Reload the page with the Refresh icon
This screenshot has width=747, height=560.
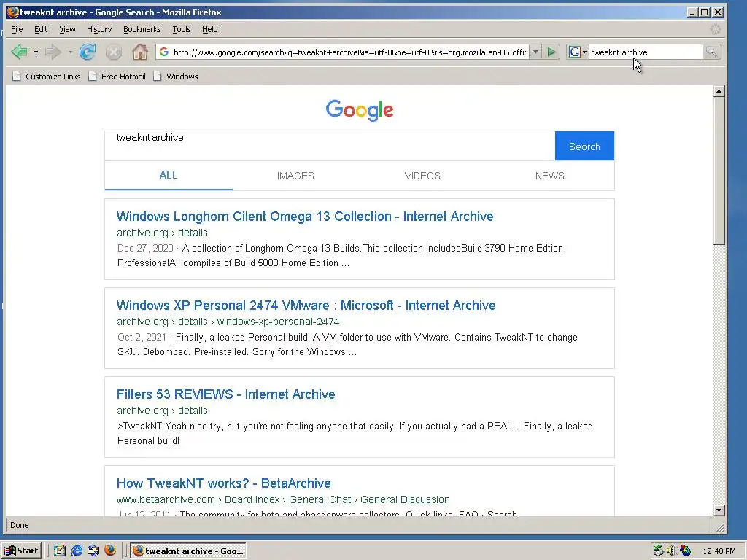[88, 52]
